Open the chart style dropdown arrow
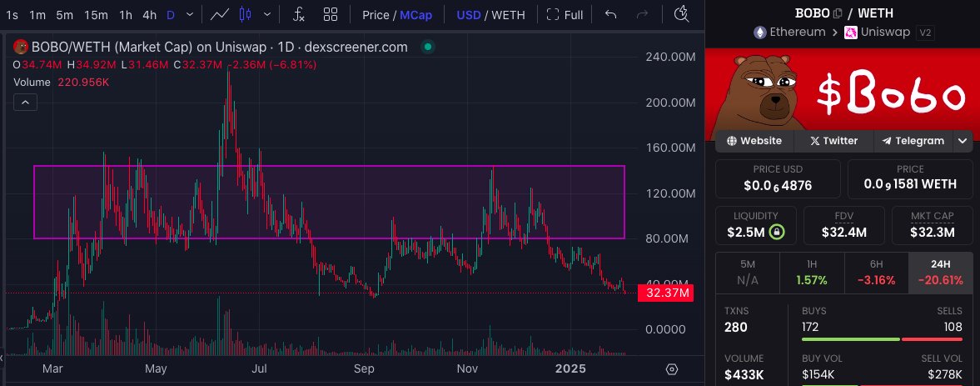The image size is (980, 386). pyautogui.click(x=267, y=15)
